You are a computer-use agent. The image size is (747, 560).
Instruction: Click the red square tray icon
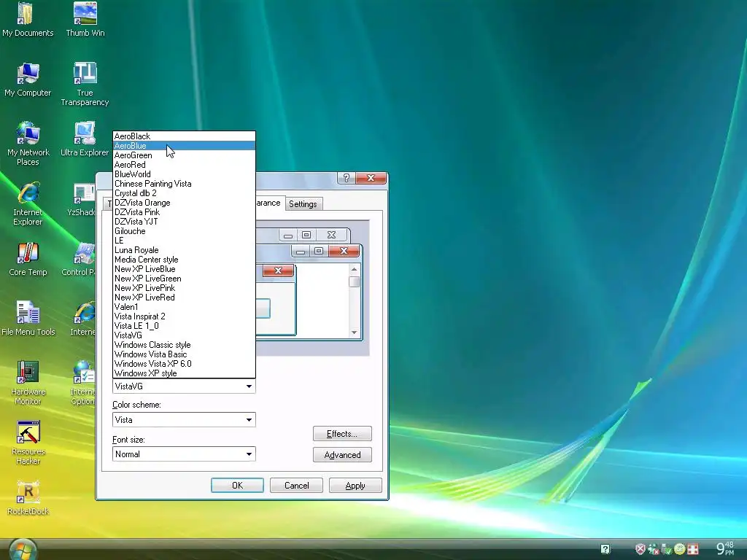[x=693, y=549]
